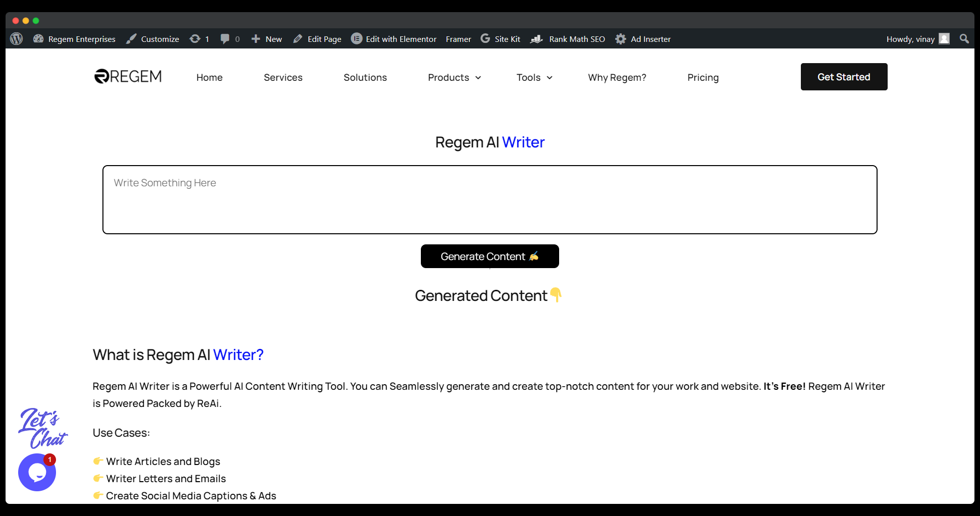Open Why Regem? page
980x516 pixels.
coord(617,77)
